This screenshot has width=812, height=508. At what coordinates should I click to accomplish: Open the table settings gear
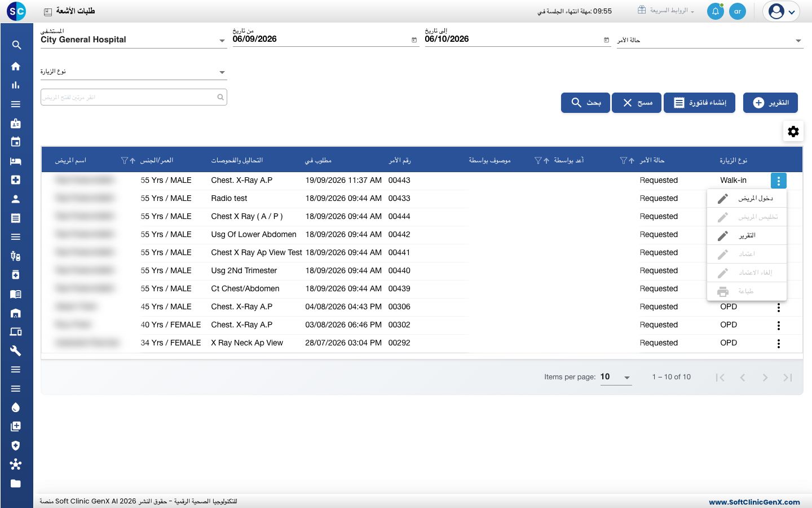click(x=793, y=132)
